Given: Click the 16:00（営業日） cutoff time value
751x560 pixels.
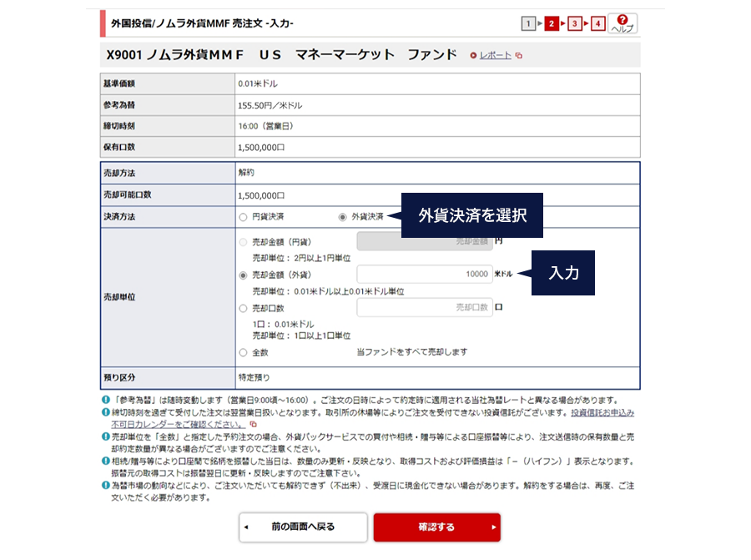Looking at the screenshot, I should [x=266, y=126].
